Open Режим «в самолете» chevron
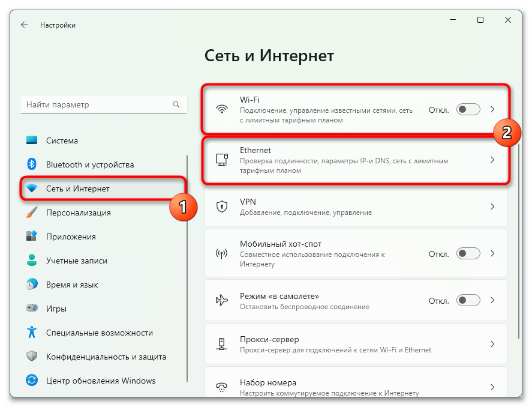The height and width of the screenshot is (407, 532). (492, 300)
